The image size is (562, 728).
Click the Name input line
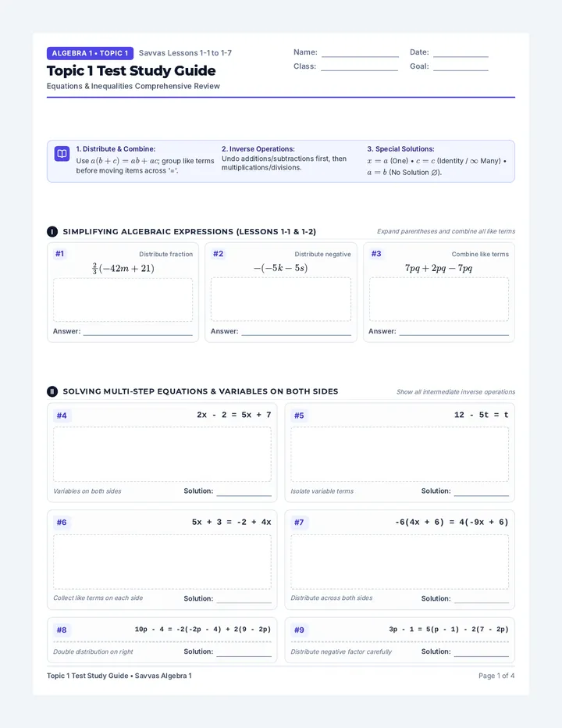click(360, 53)
